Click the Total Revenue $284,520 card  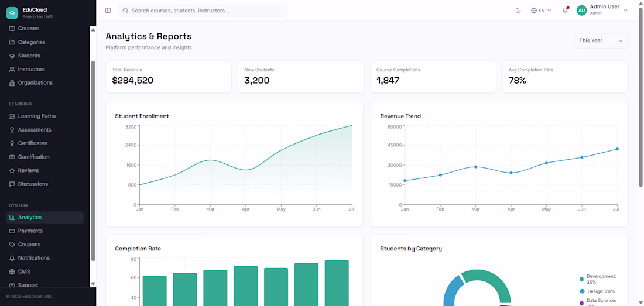click(x=169, y=77)
